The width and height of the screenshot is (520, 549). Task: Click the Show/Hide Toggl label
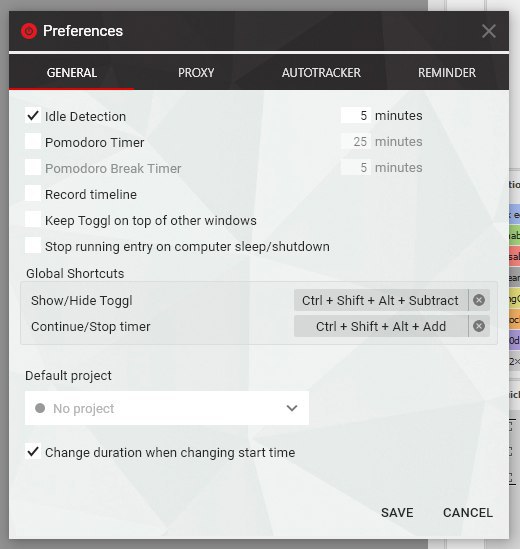click(82, 301)
